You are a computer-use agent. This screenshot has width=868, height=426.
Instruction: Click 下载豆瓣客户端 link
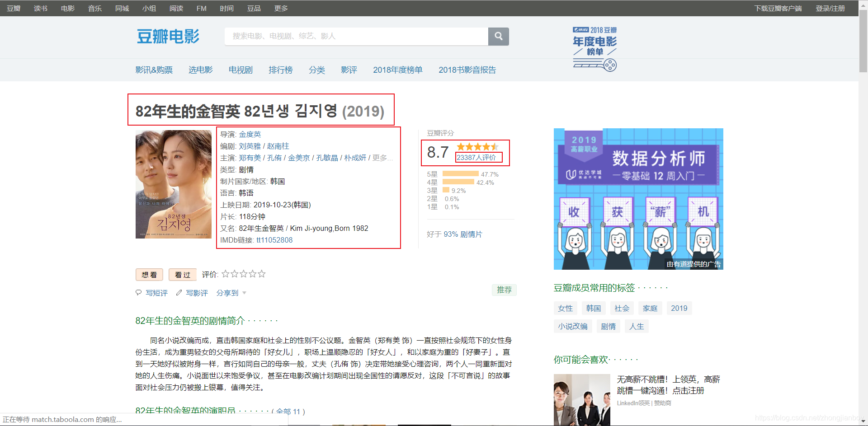(778, 8)
